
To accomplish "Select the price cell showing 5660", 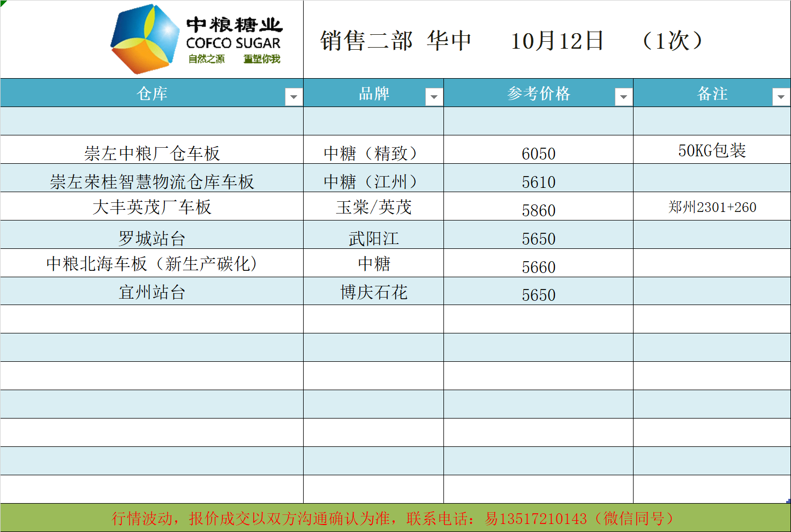I will [538, 267].
